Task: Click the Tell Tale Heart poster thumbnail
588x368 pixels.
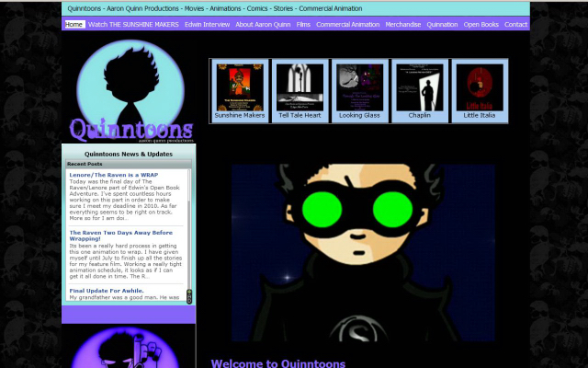Action: pyautogui.click(x=300, y=87)
